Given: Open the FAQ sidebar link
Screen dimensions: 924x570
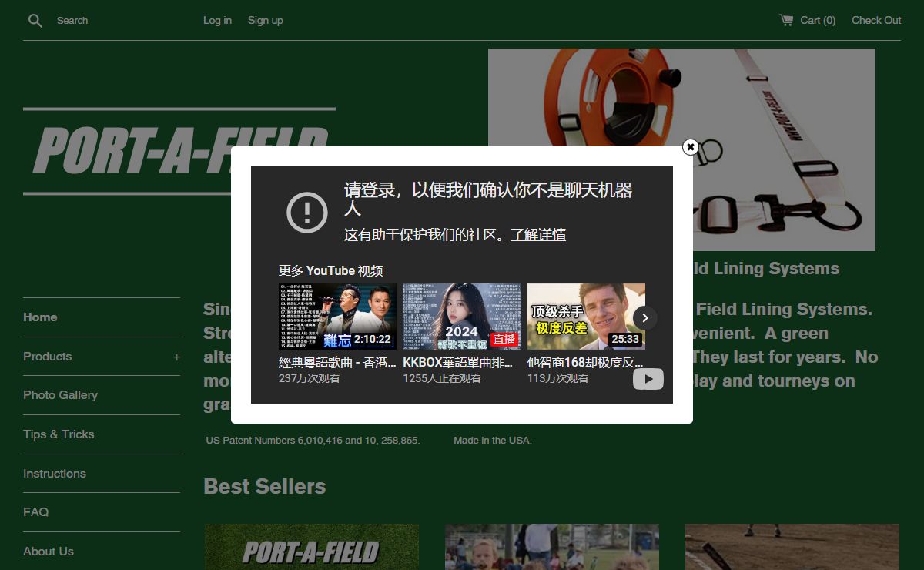Looking at the screenshot, I should [35, 512].
